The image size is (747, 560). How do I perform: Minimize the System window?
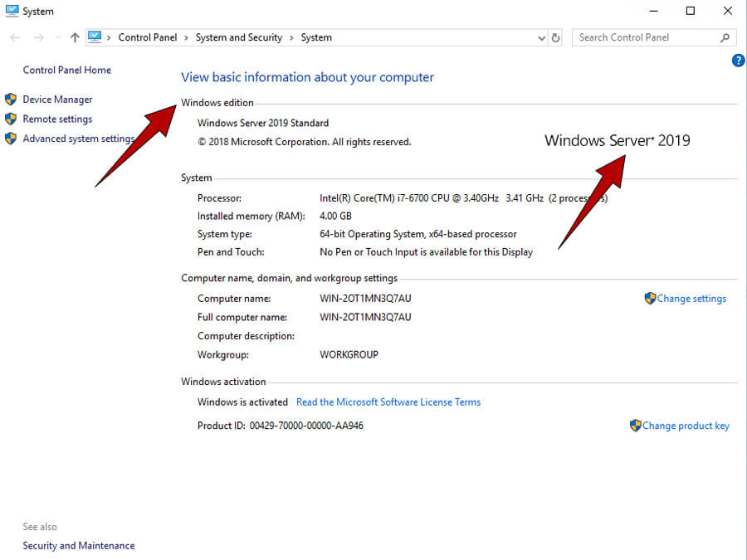coord(653,11)
